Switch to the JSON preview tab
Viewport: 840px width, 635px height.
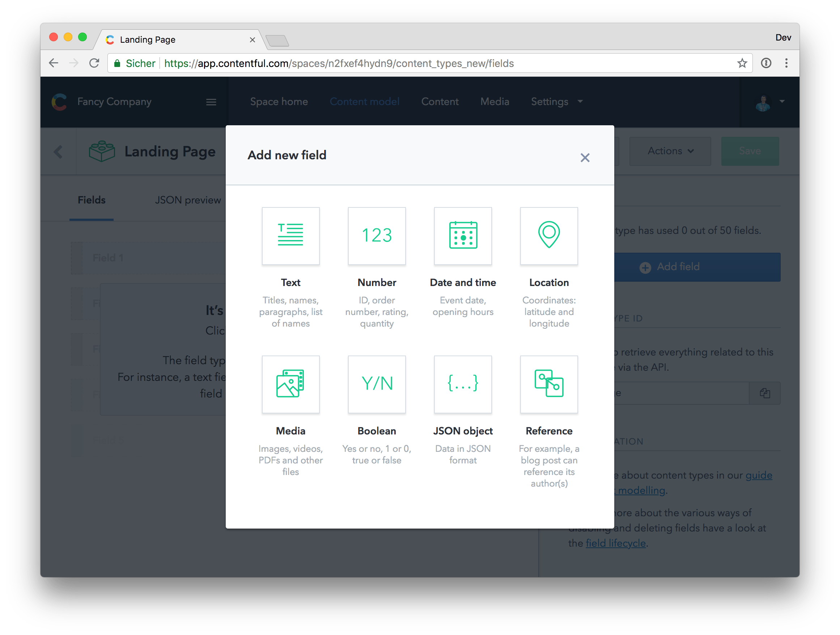point(188,199)
